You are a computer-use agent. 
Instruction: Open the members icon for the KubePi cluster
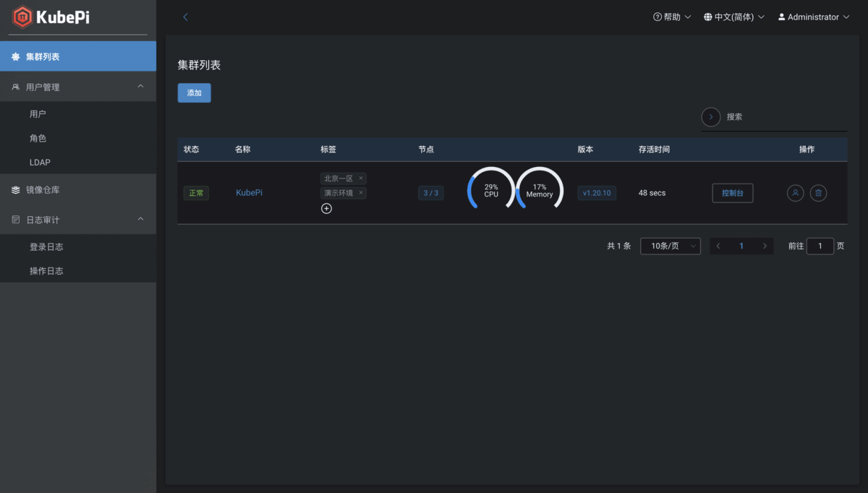click(796, 193)
